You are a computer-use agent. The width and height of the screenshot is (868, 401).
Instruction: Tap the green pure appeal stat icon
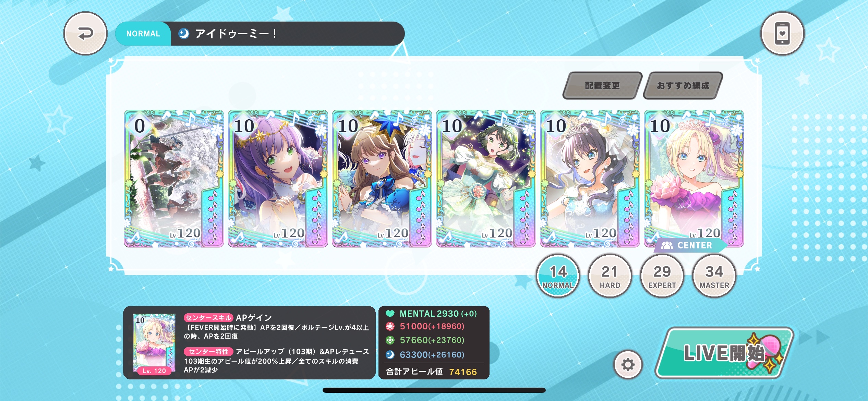click(390, 340)
